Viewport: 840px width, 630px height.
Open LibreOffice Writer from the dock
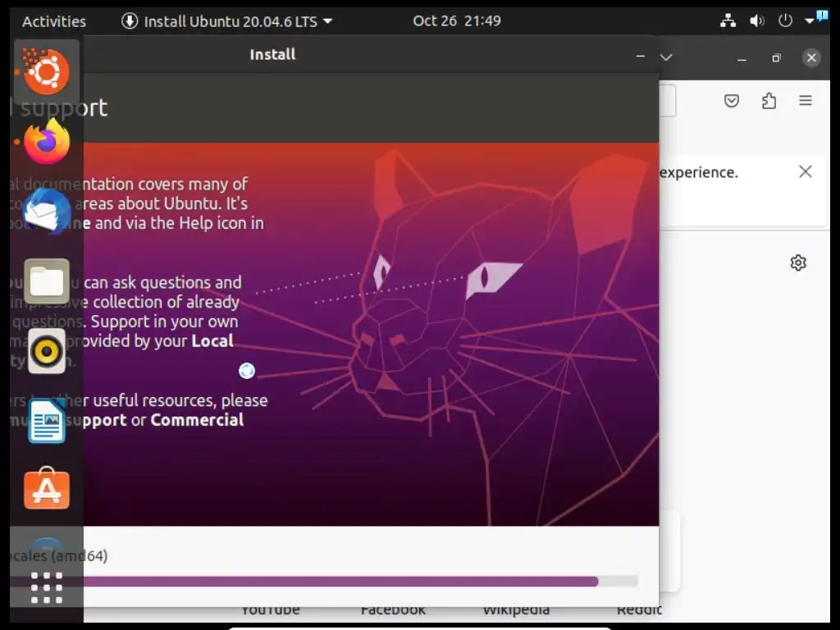click(47, 421)
